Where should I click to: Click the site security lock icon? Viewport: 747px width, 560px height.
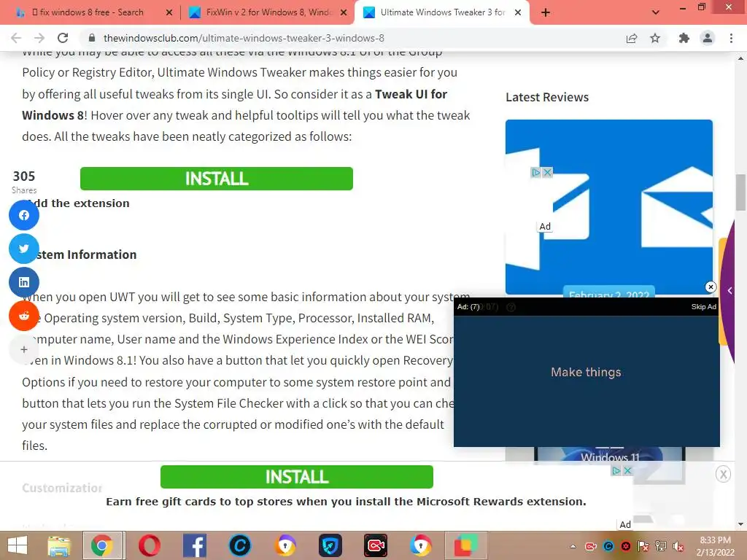coord(93,38)
